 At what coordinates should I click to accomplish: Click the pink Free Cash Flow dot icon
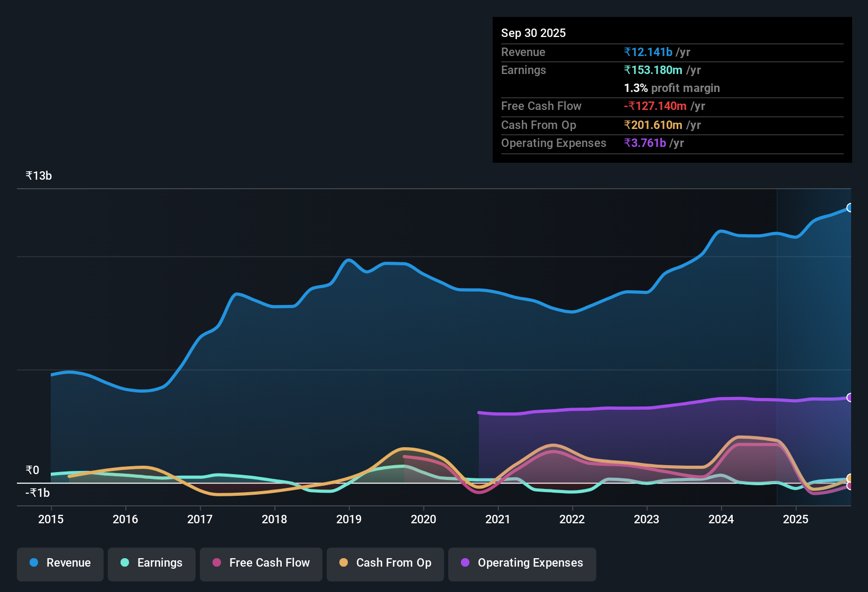(x=216, y=563)
